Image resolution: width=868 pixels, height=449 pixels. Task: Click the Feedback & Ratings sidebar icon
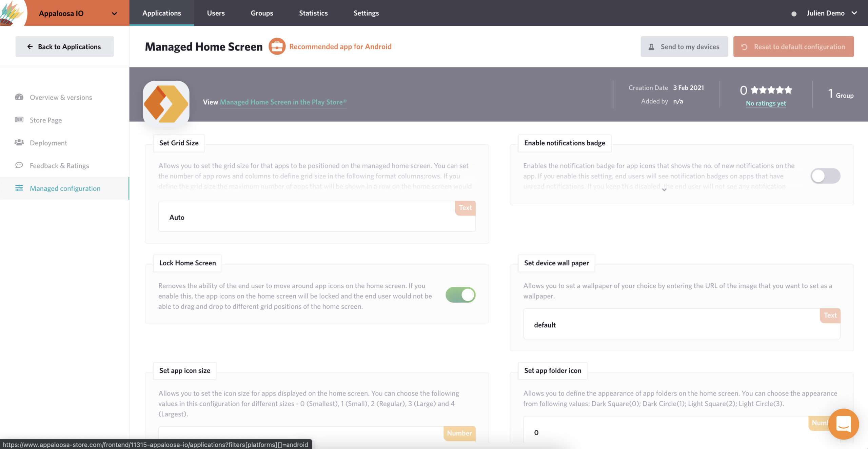click(19, 165)
